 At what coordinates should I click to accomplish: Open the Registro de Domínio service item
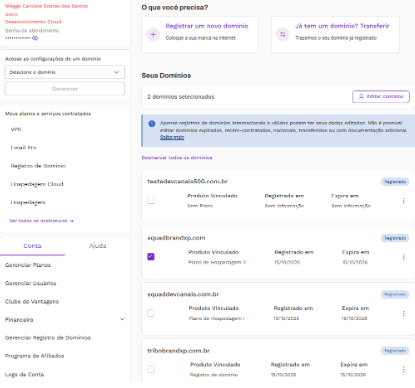coord(38,166)
